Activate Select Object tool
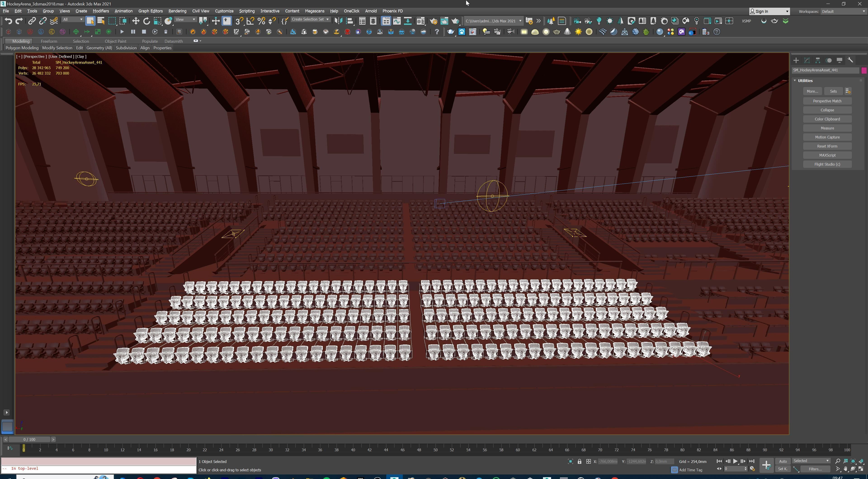This screenshot has width=868, height=479. pyautogui.click(x=90, y=21)
